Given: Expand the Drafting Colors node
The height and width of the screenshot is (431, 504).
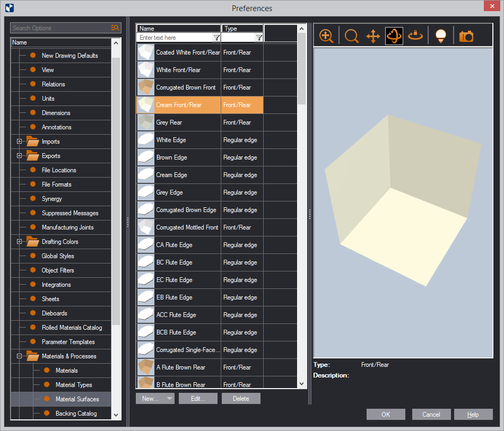Looking at the screenshot, I should [19, 242].
